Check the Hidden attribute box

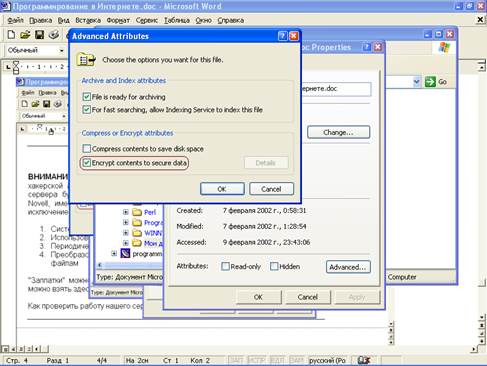[x=274, y=266]
